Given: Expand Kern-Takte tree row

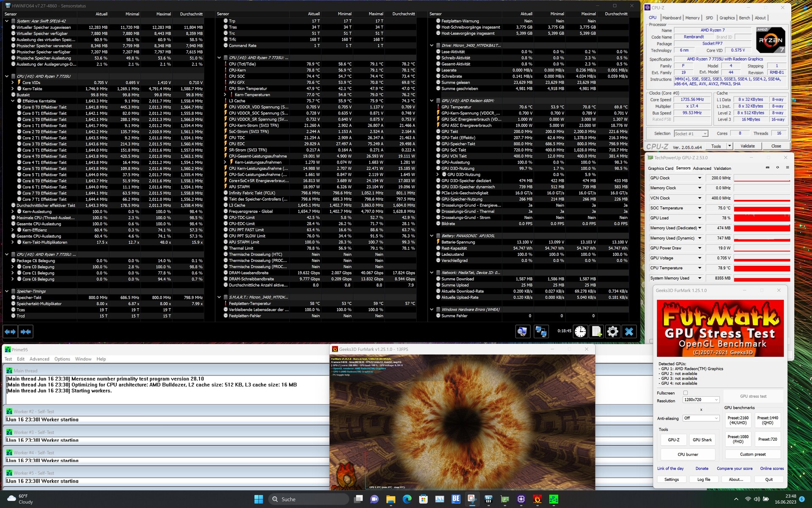Looking at the screenshot, I should (x=13, y=88).
